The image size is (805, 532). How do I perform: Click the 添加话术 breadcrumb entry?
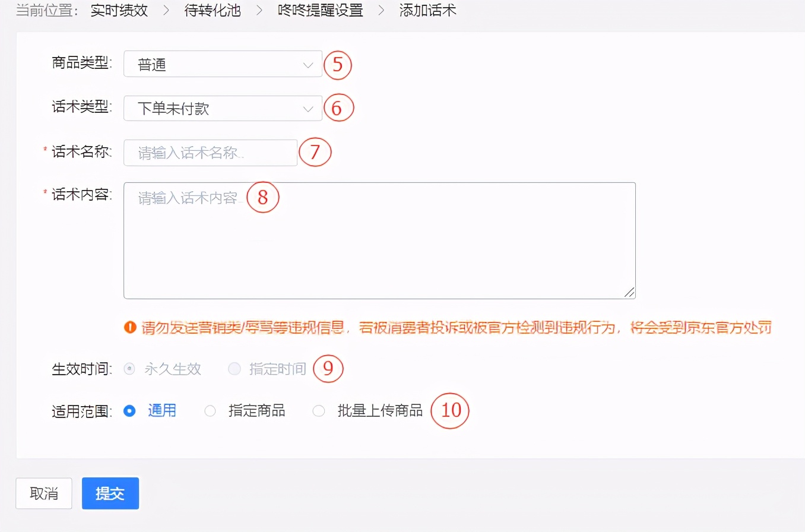(427, 10)
